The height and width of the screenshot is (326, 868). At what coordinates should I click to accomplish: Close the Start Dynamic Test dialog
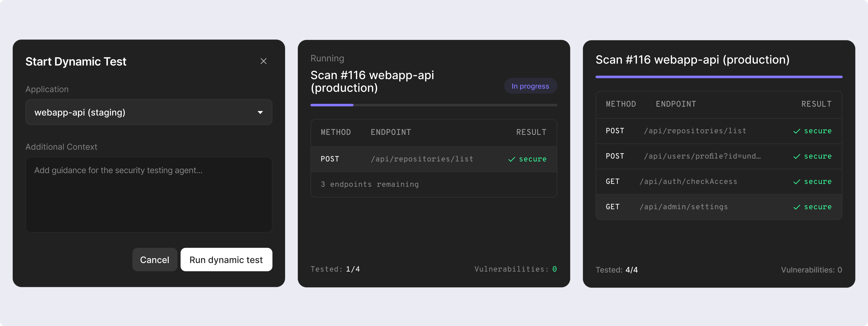[263, 61]
